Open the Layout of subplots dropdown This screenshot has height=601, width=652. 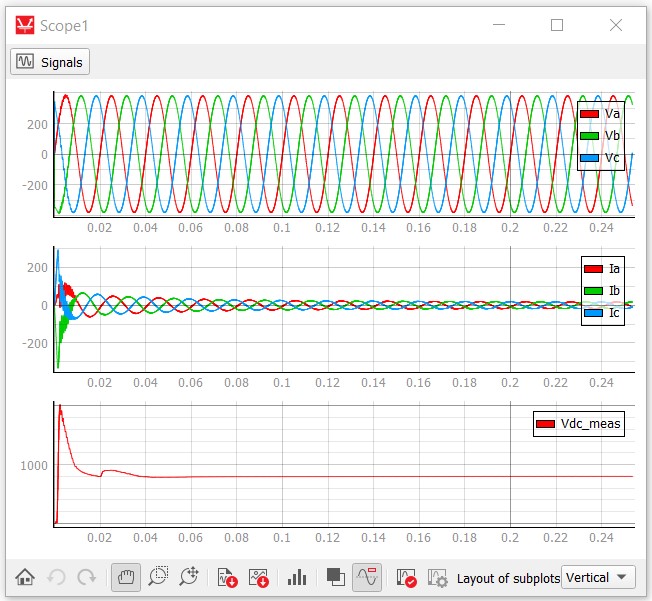[x=598, y=577]
